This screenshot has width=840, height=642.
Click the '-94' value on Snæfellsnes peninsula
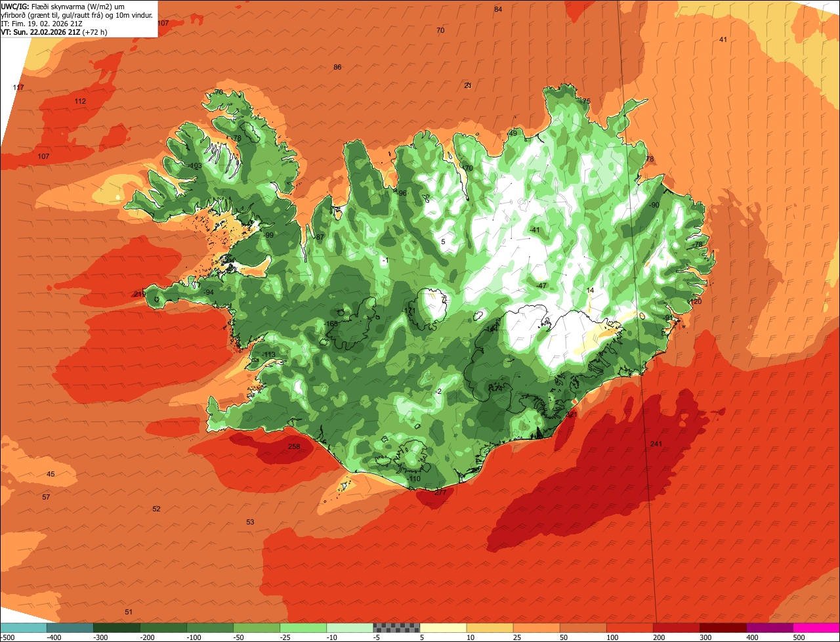coord(208,292)
